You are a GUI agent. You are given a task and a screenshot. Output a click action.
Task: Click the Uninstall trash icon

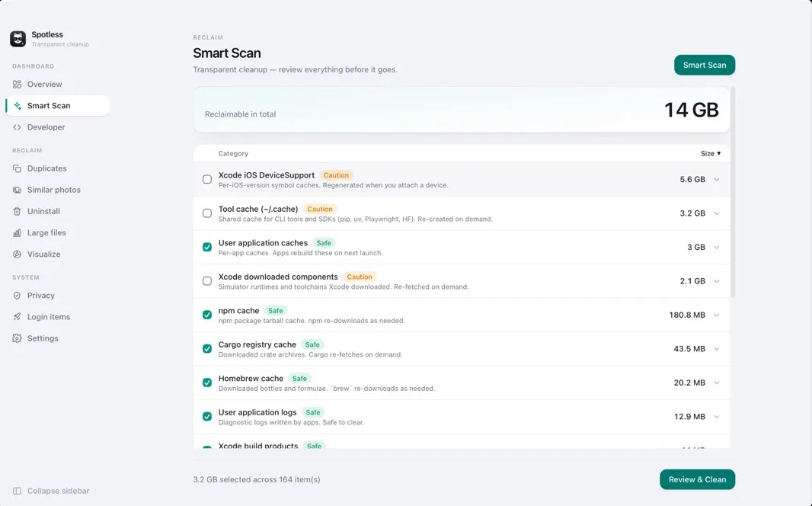[x=17, y=211]
